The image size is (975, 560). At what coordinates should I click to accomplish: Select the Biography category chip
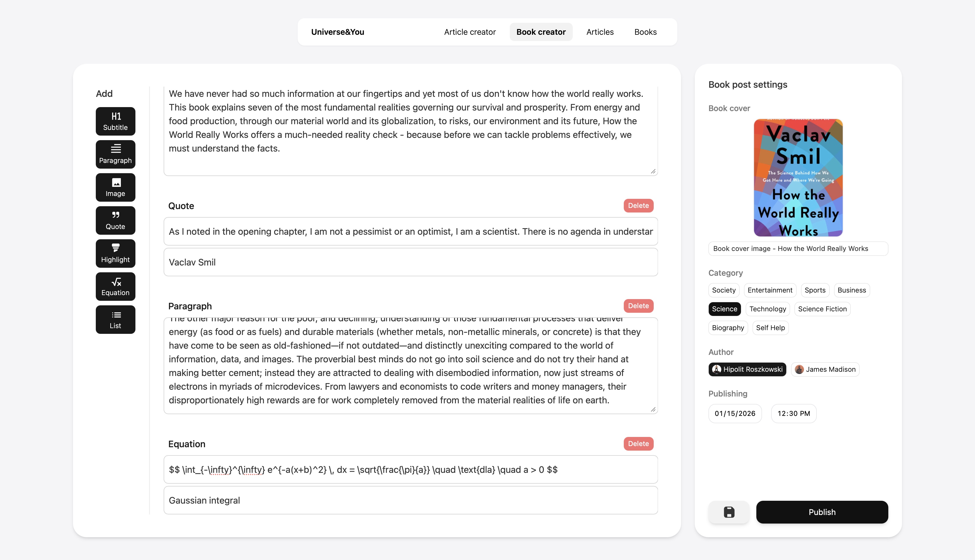728,328
